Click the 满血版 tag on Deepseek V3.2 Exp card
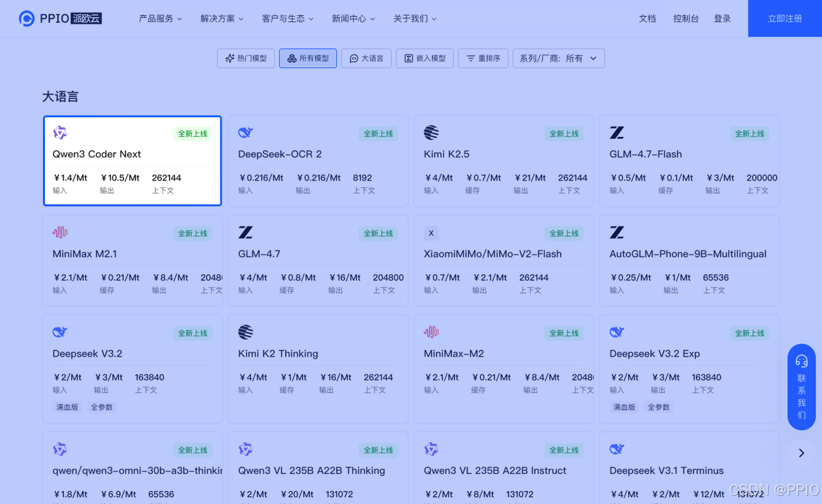The height and width of the screenshot is (504, 822). (x=624, y=407)
